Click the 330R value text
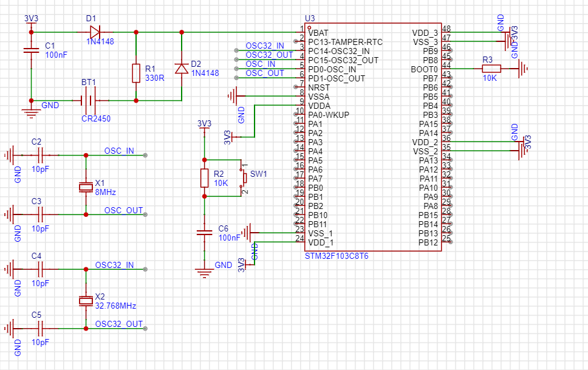588x370 pixels. (154, 78)
